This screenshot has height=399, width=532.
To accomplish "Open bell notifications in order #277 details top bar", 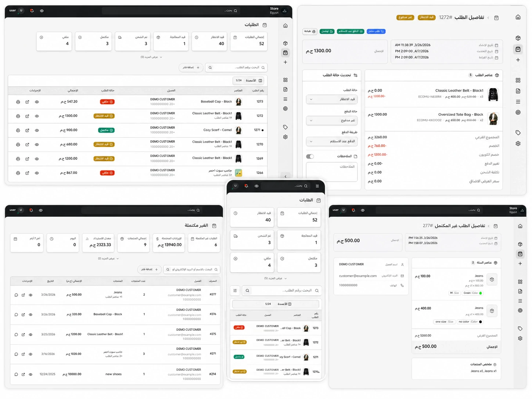I will (353, 210).
